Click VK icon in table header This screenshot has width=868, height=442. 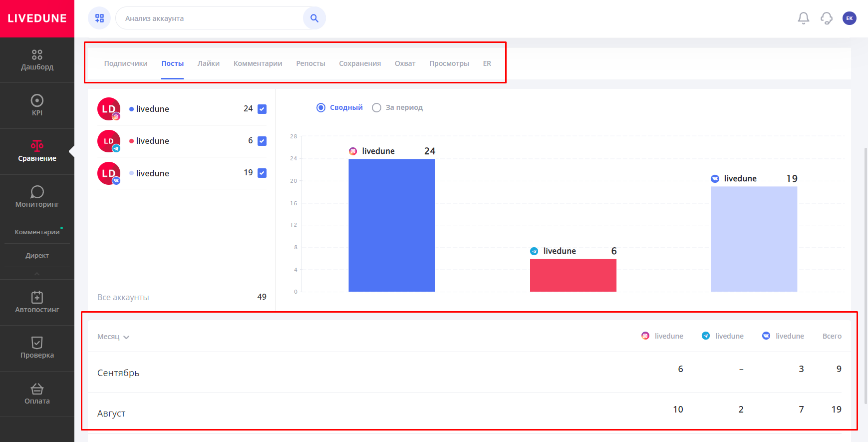766,336
